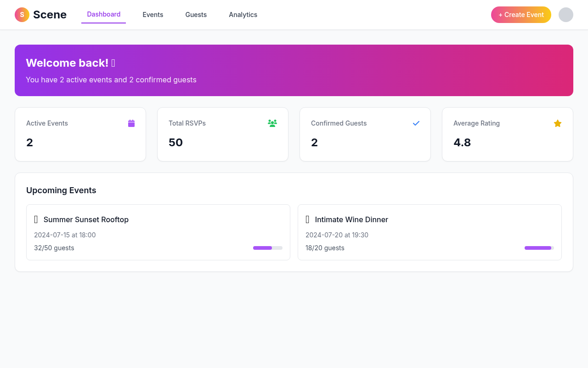Image resolution: width=588 pixels, height=368 pixels.
Task: Open the Analytics tab
Action: tap(243, 15)
